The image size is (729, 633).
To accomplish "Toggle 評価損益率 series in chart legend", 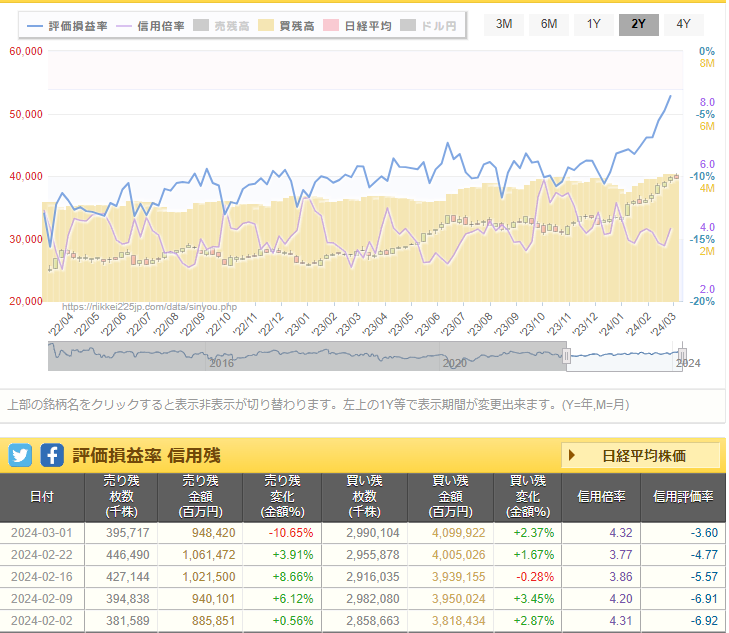I will pos(66,25).
